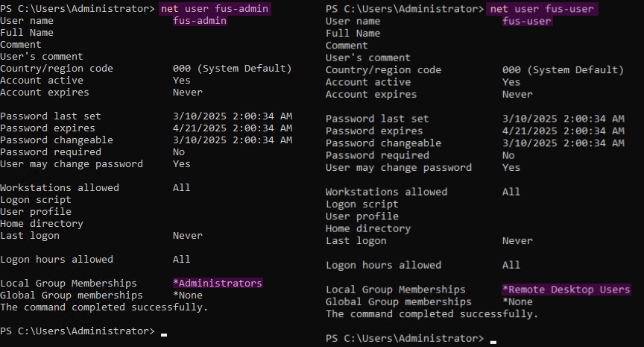Click 'Logon hours allowed' All value in right pane
The width and height of the screenshot is (644, 347).
511,265
